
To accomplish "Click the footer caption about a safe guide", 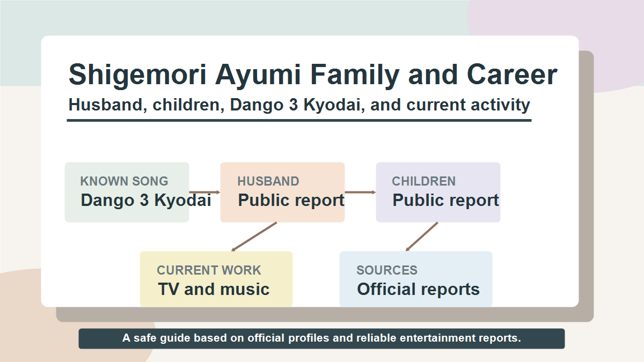I will [x=322, y=338].
